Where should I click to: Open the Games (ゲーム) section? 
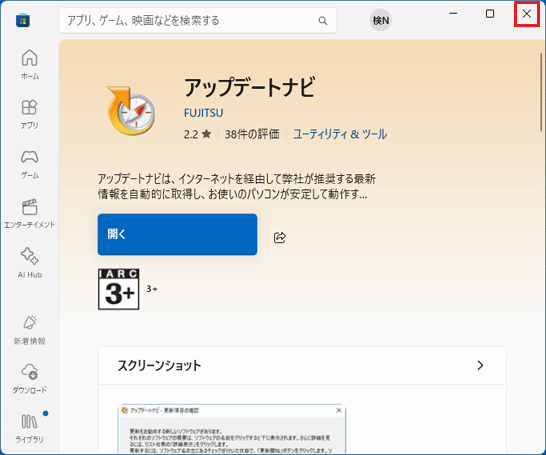tap(30, 164)
